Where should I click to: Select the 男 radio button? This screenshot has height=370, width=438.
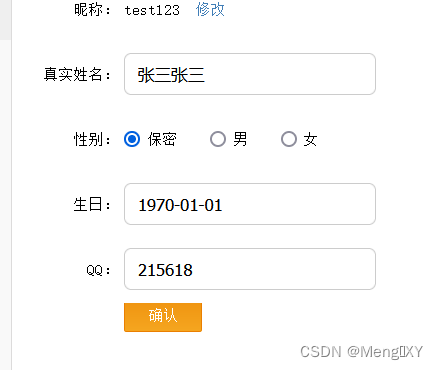[x=218, y=139]
